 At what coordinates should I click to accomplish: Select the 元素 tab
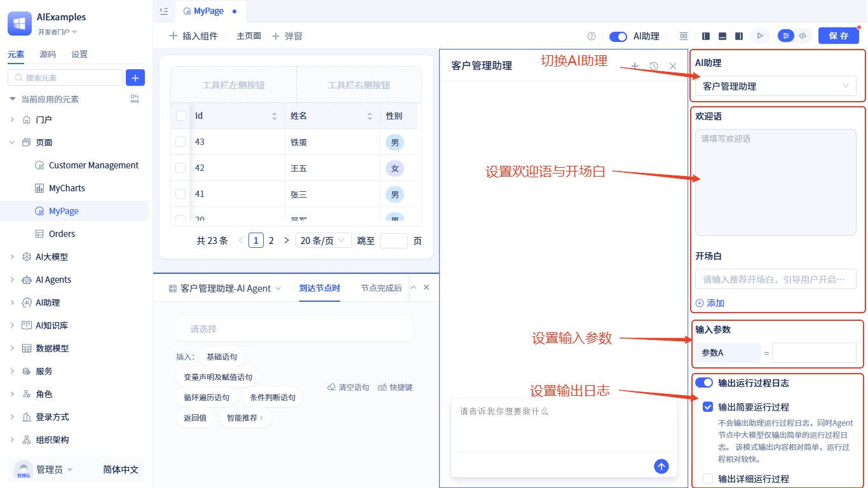[16, 55]
